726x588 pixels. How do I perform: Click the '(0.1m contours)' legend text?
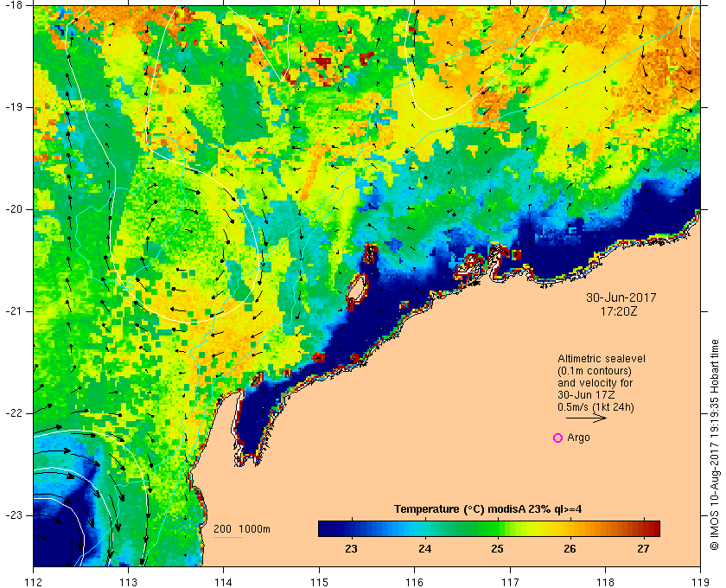[595, 371]
